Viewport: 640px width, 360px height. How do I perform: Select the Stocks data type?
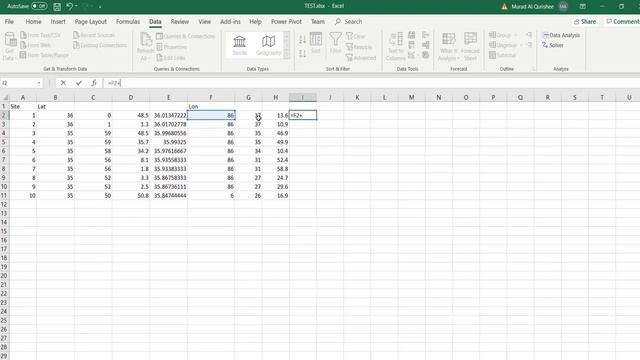(240, 45)
